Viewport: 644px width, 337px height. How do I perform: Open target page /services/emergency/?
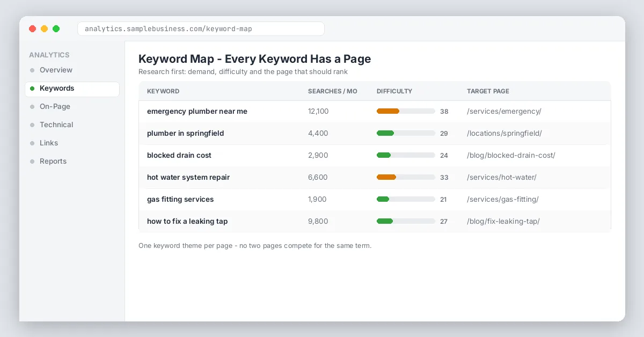[504, 111]
